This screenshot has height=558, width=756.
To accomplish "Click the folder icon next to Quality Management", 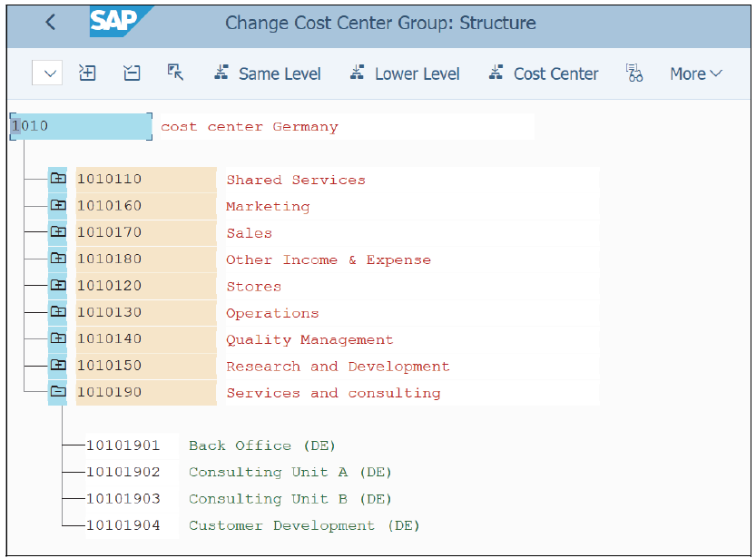I will (57, 338).
